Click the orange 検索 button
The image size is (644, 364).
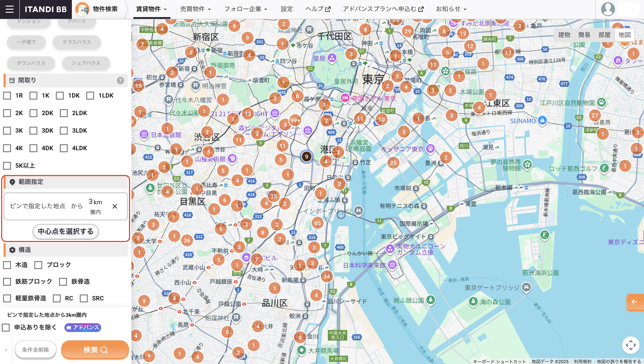[x=95, y=350]
